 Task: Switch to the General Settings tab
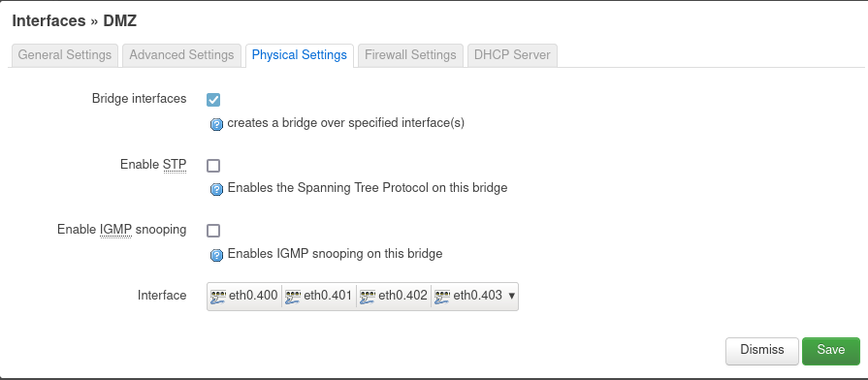[65, 55]
